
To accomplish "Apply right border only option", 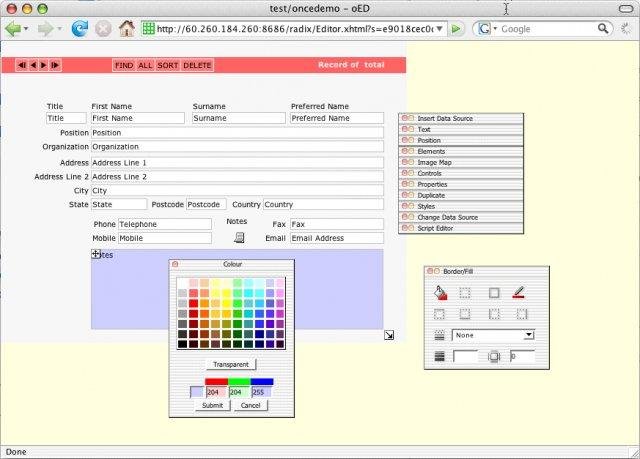I will pyautogui.click(x=522, y=314).
